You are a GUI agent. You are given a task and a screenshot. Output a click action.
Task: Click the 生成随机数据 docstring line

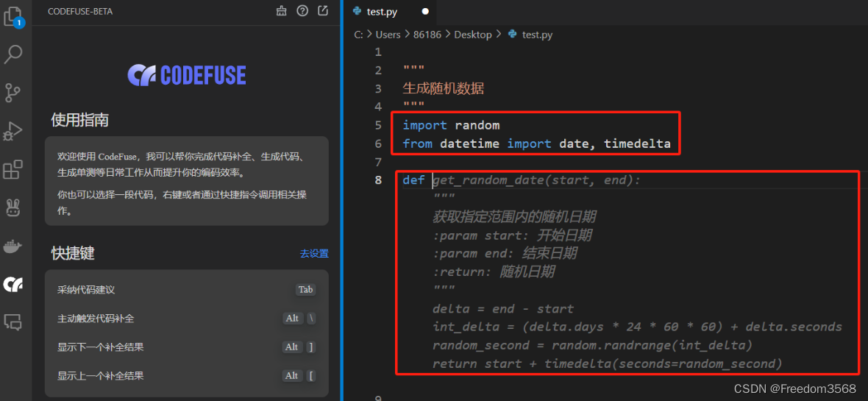pyautogui.click(x=443, y=88)
